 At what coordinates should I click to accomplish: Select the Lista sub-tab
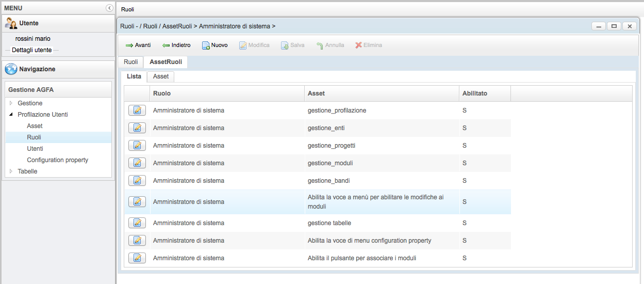point(134,76)
